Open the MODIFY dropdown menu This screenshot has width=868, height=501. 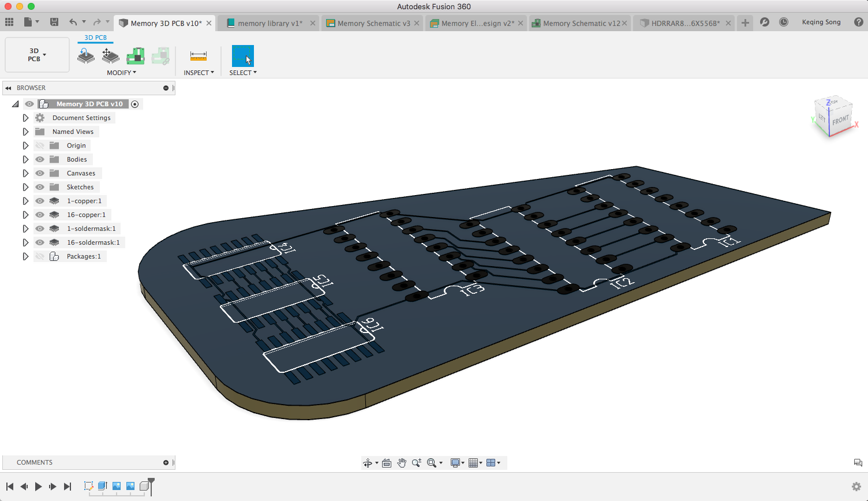coord(121,73)
